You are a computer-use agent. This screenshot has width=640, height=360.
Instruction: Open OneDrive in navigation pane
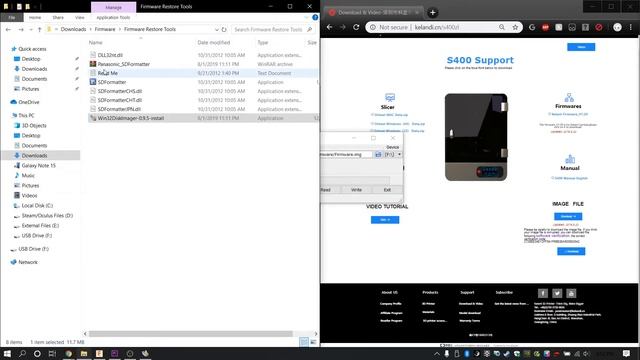coord(29,102)
